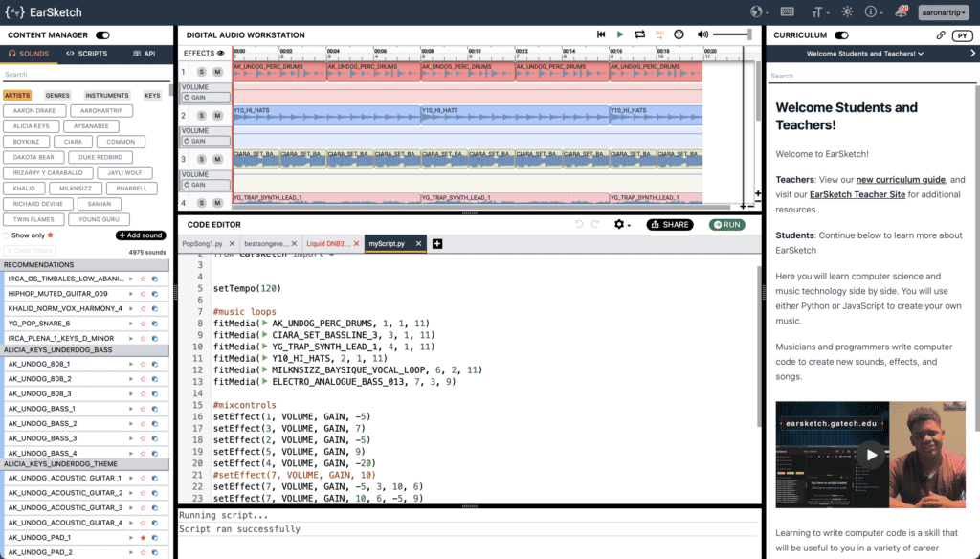Run the script
Image resolution: width=980 pixels, height=559 pixels.
click(x=727, y=225)
